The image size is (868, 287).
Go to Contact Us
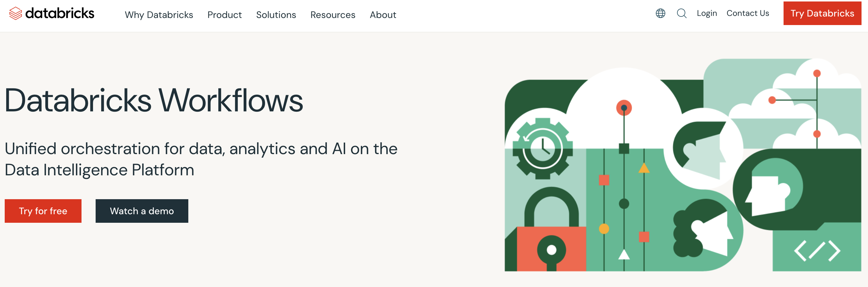tap(747, 14)
